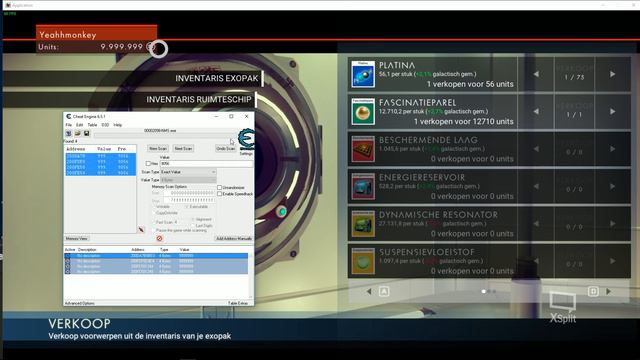640x360 pixels.
Task: Click the red arrow copy-to-address-list icon
Action: point(141,230)
